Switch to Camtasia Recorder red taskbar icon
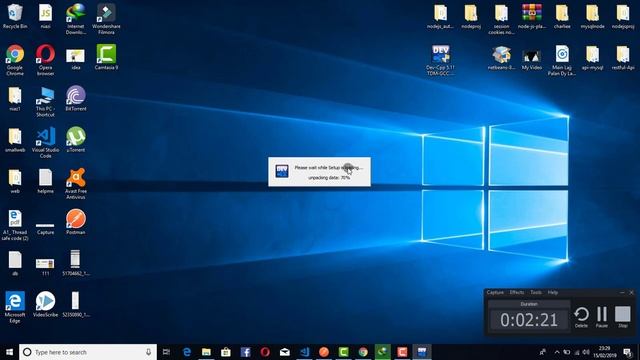 402,352
